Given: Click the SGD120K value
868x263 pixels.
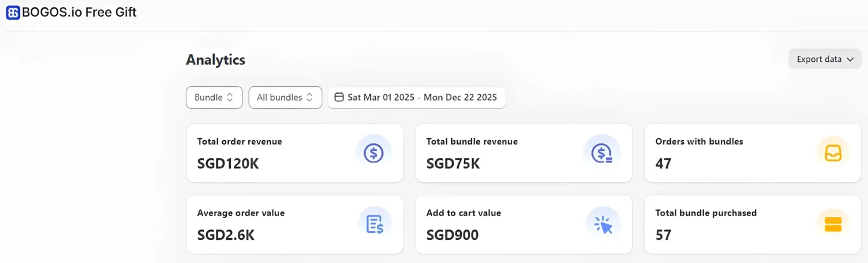Looking at the screenshot, I should point(228,164).
